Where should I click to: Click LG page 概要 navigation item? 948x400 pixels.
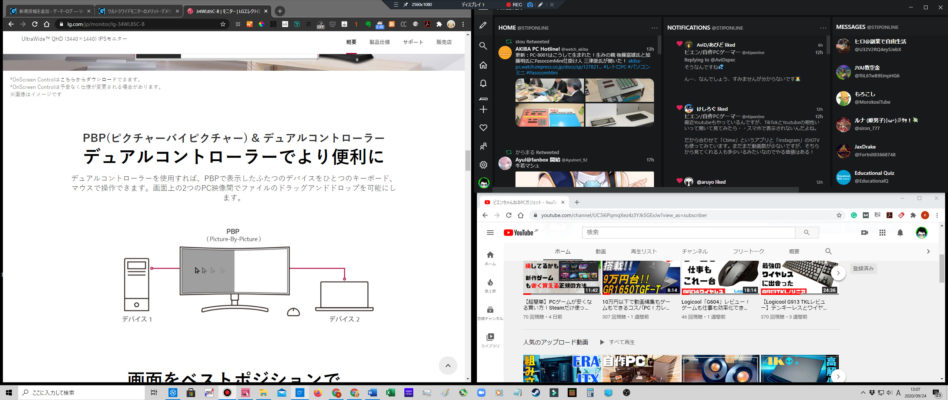click(x=351, y=42)
